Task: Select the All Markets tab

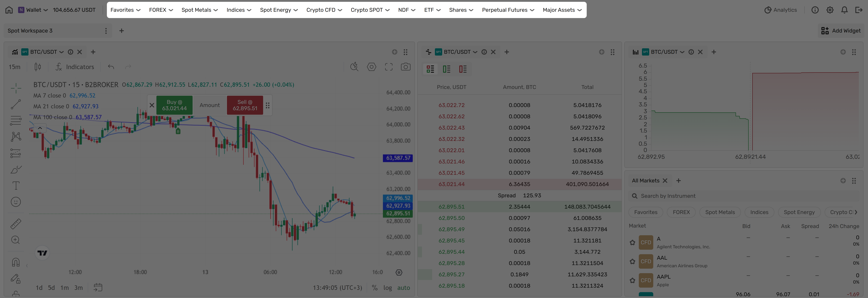Action: pyautogui.click(x=646, y=181)
